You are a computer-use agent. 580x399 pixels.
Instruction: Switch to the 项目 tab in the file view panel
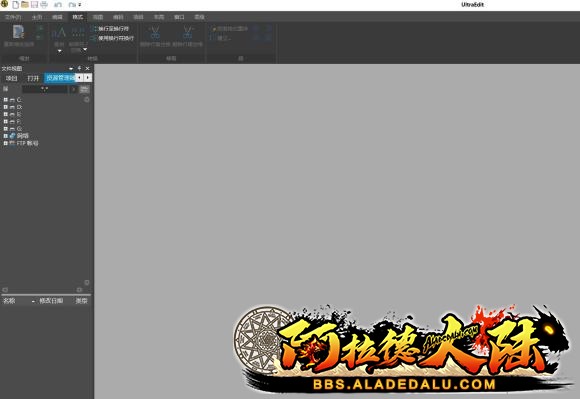tap(12, 78)
